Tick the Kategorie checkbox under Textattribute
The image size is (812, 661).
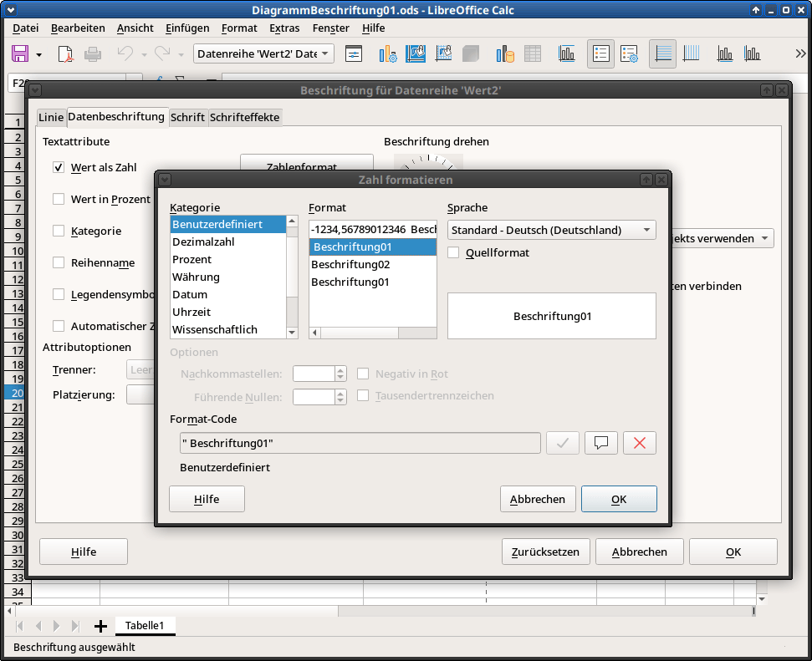click(x=59, y=231)
